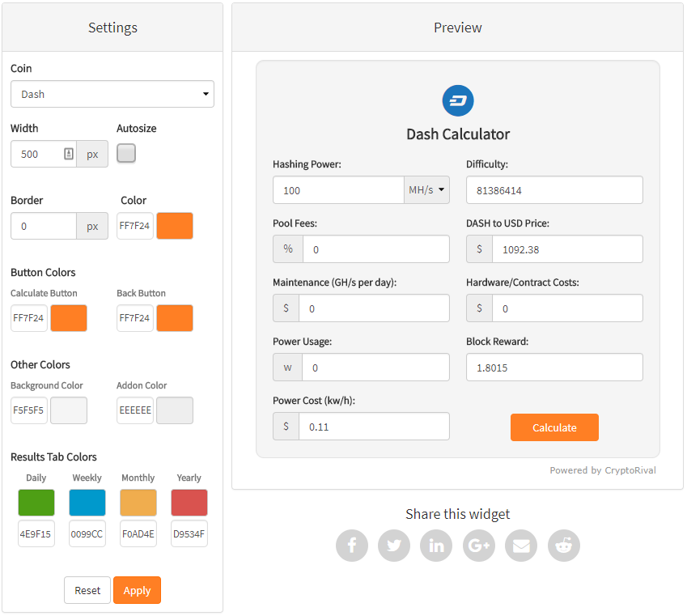
Task: Click the Yearly hex field D9534F
Action: click(x=189, y=533)
